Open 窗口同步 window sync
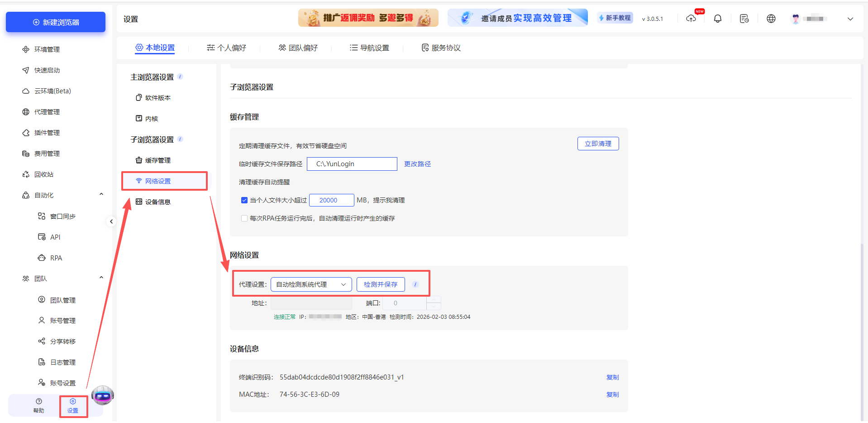 (62, 216)
